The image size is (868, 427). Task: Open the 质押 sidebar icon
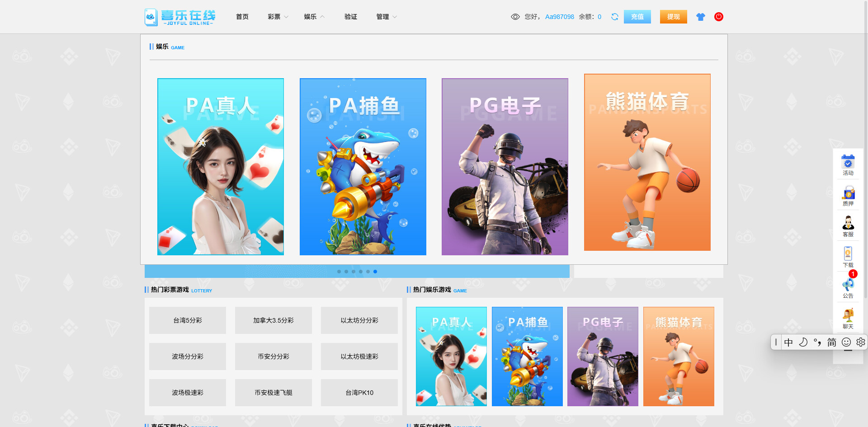click(x=848, y=196)
